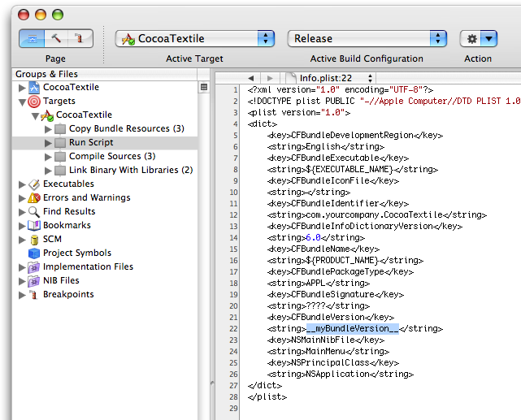This screenshot has height=420, width=521.
Task: Go forward with the editor's right arrow
Action: 268,78
